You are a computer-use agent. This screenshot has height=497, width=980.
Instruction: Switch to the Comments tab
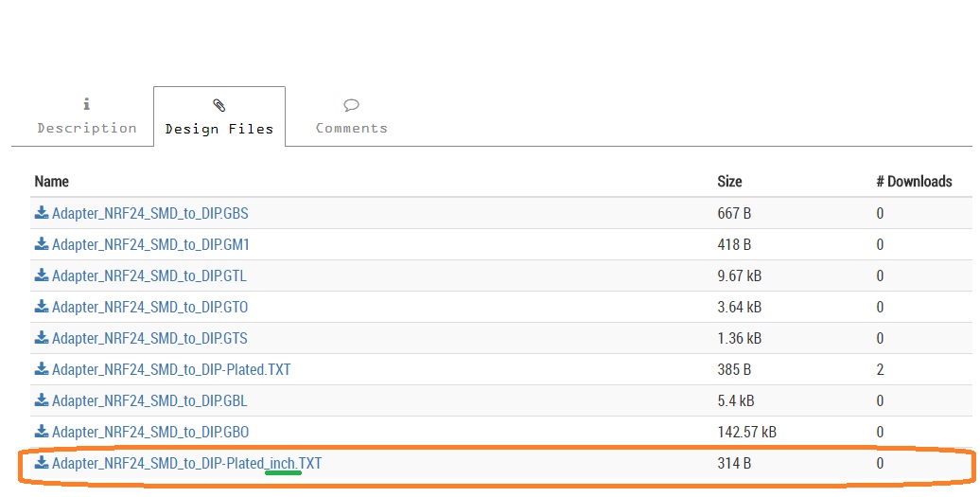point(351,117)
